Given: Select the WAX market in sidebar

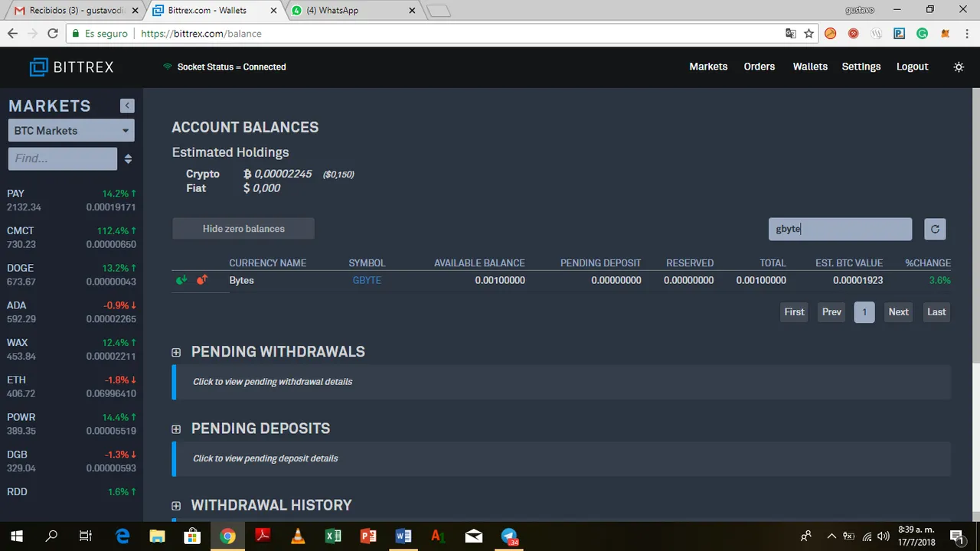Looking at the screenshot, I should pyautogui.click(x=71, y=349).
